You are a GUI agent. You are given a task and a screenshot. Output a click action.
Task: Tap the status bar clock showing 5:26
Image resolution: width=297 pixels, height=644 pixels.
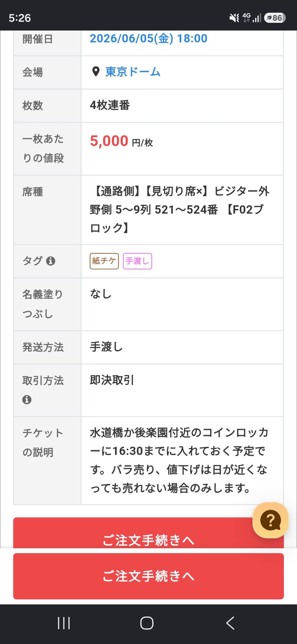pyautogui.click(x=20, y=18)
